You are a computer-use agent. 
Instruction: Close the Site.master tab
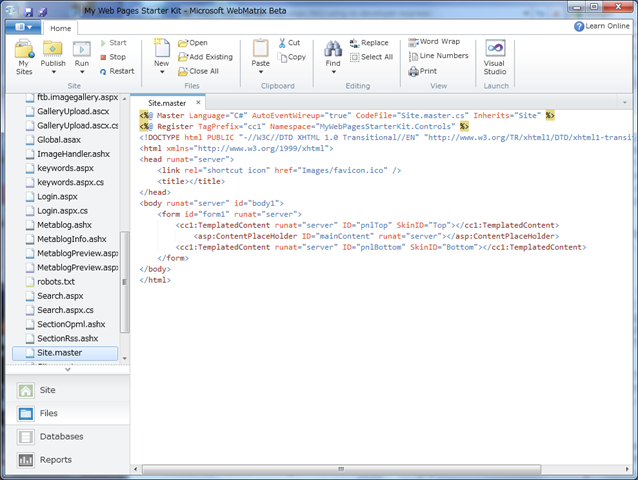(x=198, y=103)
